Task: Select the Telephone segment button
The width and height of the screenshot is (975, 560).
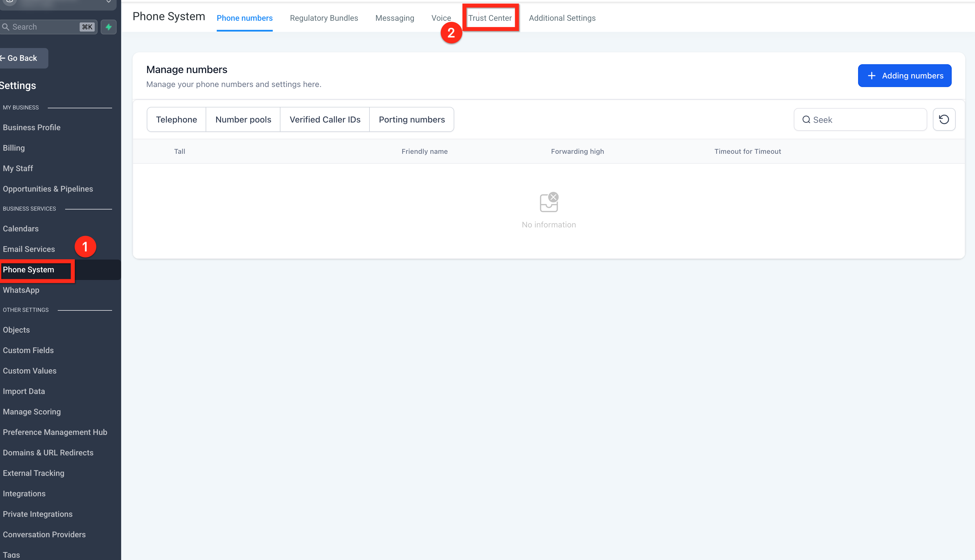Action: point(176,120)
